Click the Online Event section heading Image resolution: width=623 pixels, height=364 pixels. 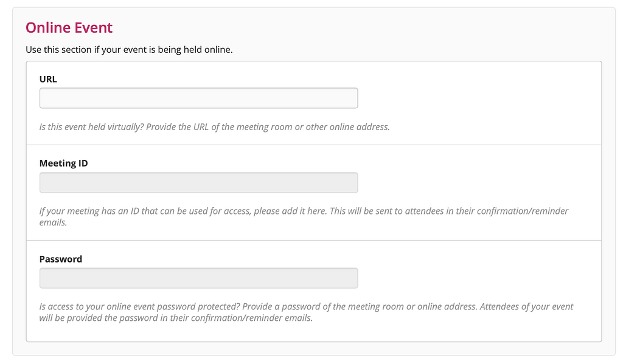click(69, 28)
